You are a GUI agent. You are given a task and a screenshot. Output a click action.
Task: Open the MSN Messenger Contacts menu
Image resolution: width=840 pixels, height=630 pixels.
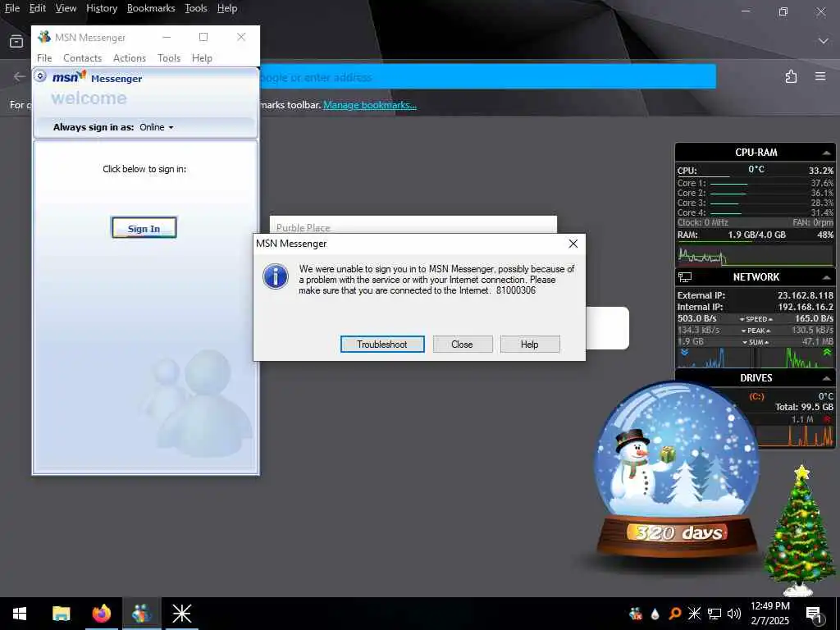pos(83,58)
